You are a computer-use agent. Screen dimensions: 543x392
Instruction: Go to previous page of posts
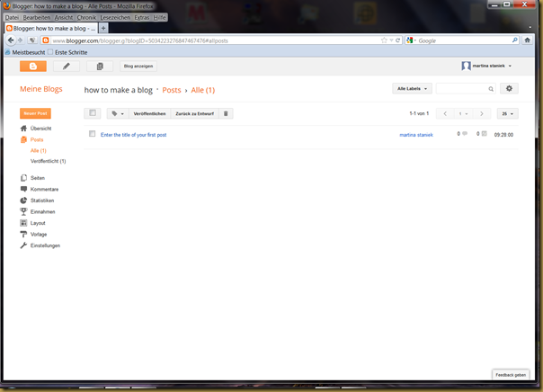pos(445,113)
